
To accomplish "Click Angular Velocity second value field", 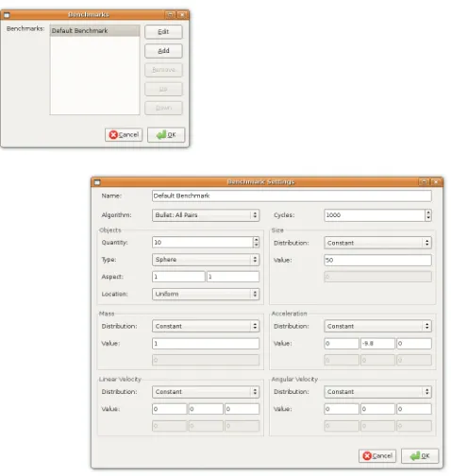I will click(377, 409).
